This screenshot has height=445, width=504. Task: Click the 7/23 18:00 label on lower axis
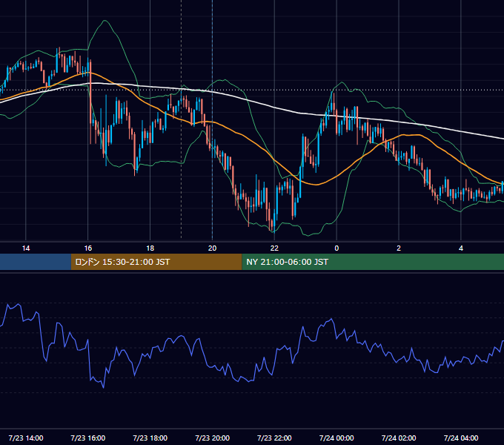[150, 438]
